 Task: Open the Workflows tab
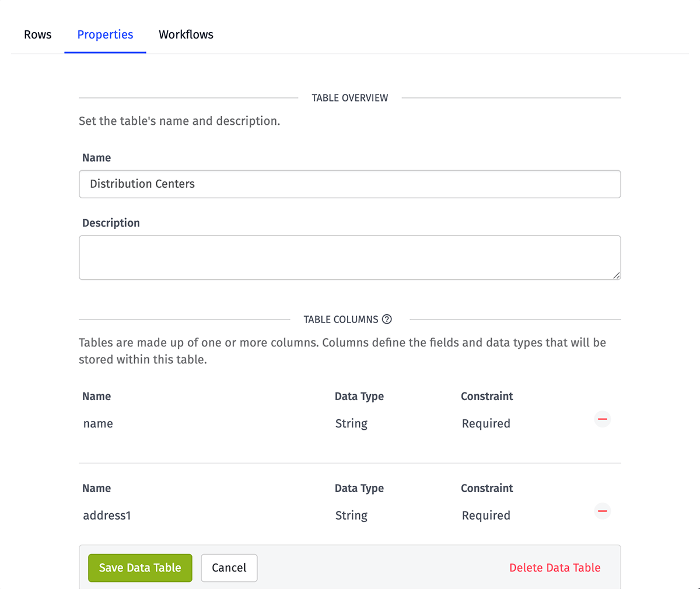click(x=186, y=34)
